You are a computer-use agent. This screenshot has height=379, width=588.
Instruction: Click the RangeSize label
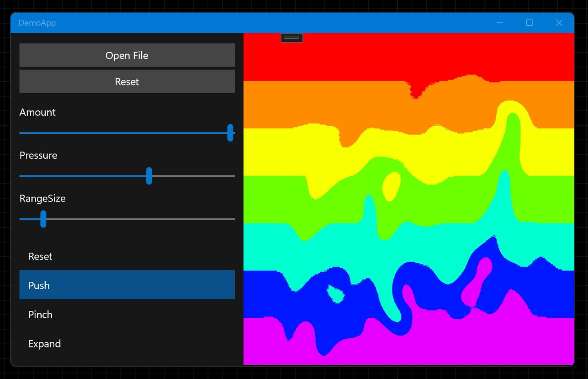coord(42,198)
